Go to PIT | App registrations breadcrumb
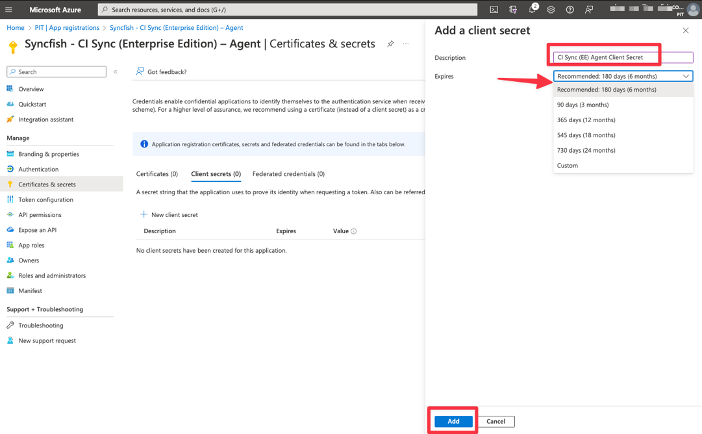702x434 pixels. [x=67, y=28]
